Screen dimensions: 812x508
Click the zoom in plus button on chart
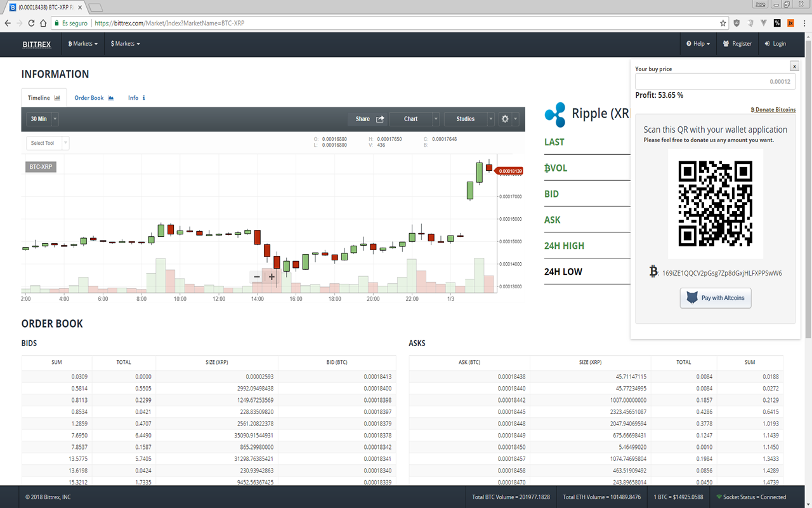point(272,277)
